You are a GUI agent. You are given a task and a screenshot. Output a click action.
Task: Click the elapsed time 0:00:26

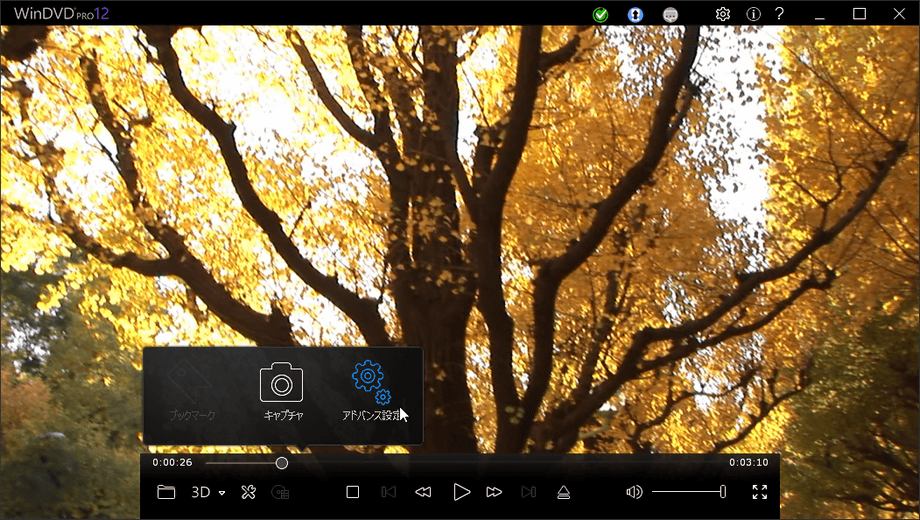coord(172,462)
